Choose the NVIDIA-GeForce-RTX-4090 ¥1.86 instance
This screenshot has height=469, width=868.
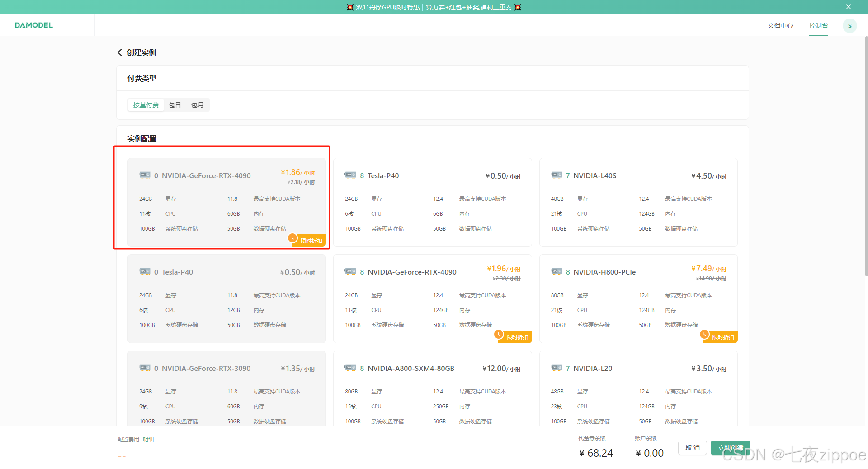(x=226, y=202)
